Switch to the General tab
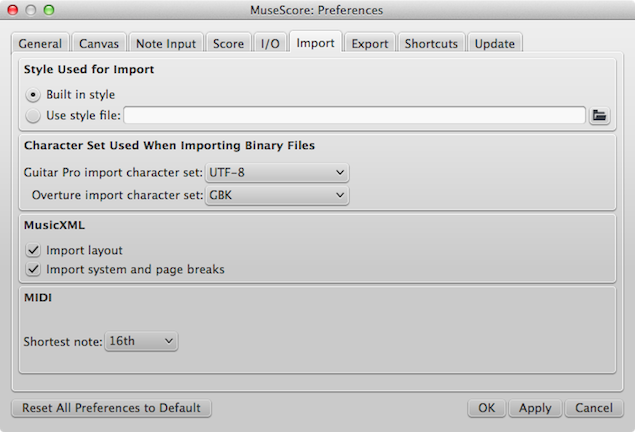This screenshot has height=432, width=635. (x=40, y=43)
